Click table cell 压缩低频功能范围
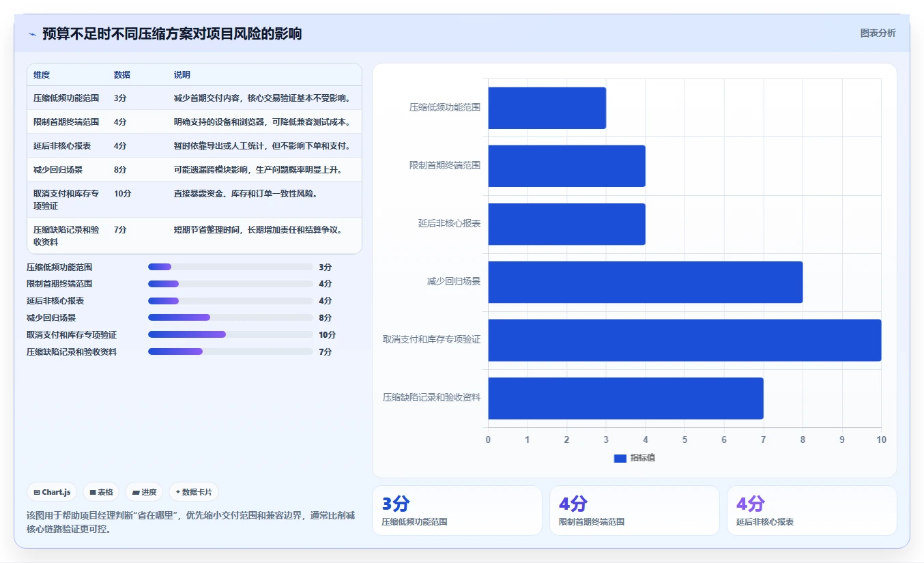This screenshot has width=924, height=563. coord(66,98)
